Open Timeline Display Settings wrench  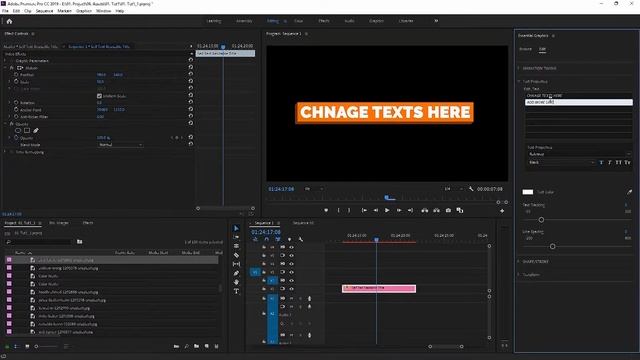pos(301,239)
